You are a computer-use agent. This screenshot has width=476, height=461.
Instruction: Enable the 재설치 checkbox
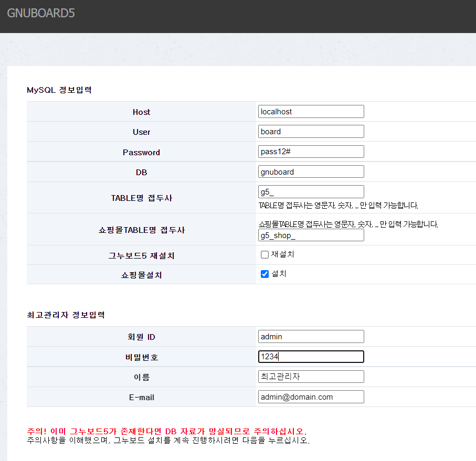point(265,254)
